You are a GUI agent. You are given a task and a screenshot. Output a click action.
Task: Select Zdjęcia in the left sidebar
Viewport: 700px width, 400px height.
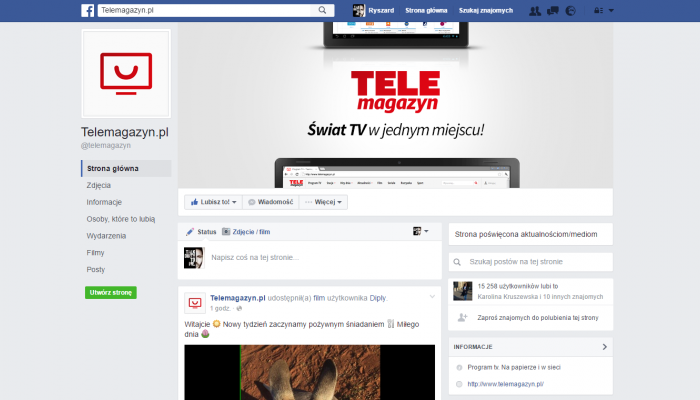[x=99, y=185]
